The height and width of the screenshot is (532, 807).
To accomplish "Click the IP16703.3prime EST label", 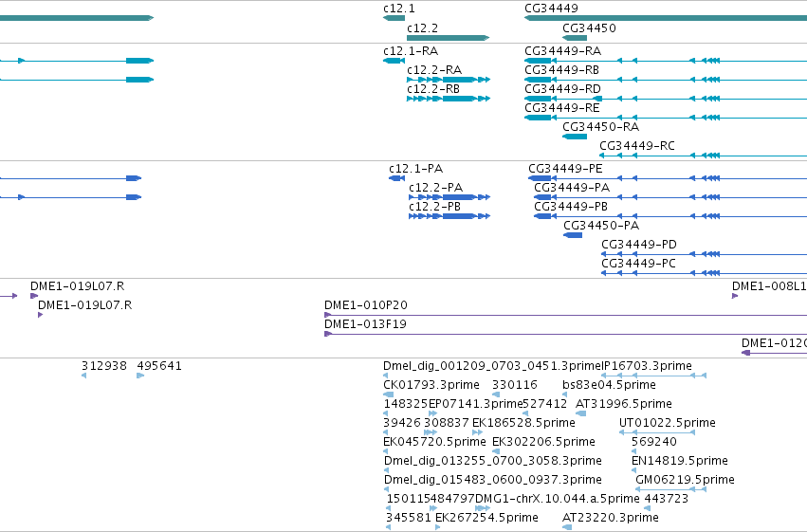I will [x=647, y=366].
